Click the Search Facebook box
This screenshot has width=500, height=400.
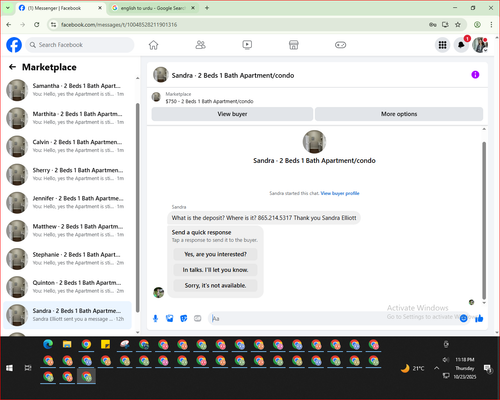[x=80, y=45]
